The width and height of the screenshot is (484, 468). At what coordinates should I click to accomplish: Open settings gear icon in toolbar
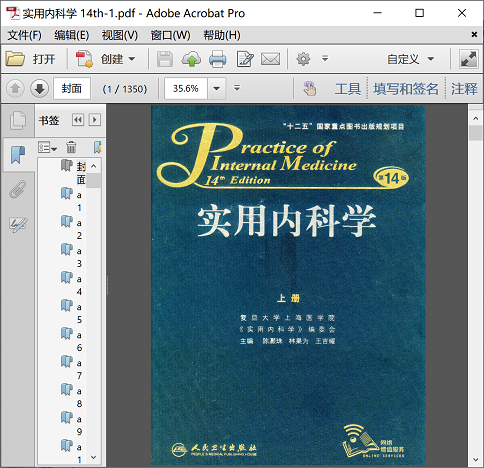(x=303, y=59)
